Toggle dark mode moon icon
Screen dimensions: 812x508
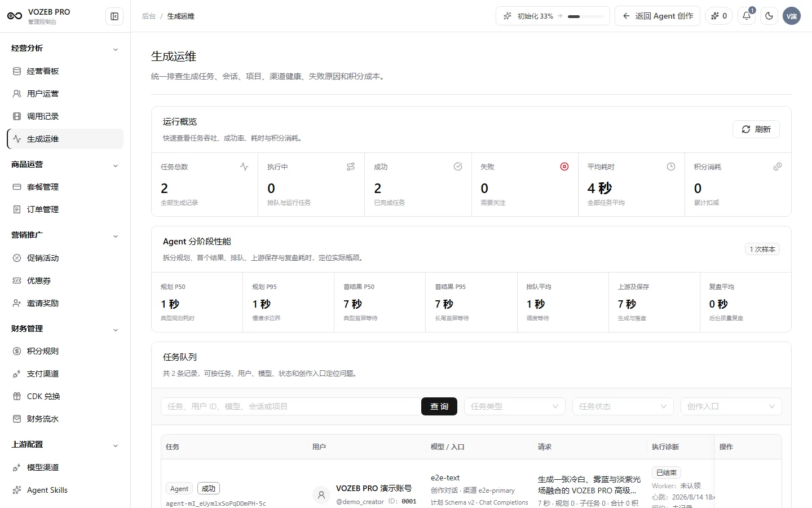(x=769, y=16)
